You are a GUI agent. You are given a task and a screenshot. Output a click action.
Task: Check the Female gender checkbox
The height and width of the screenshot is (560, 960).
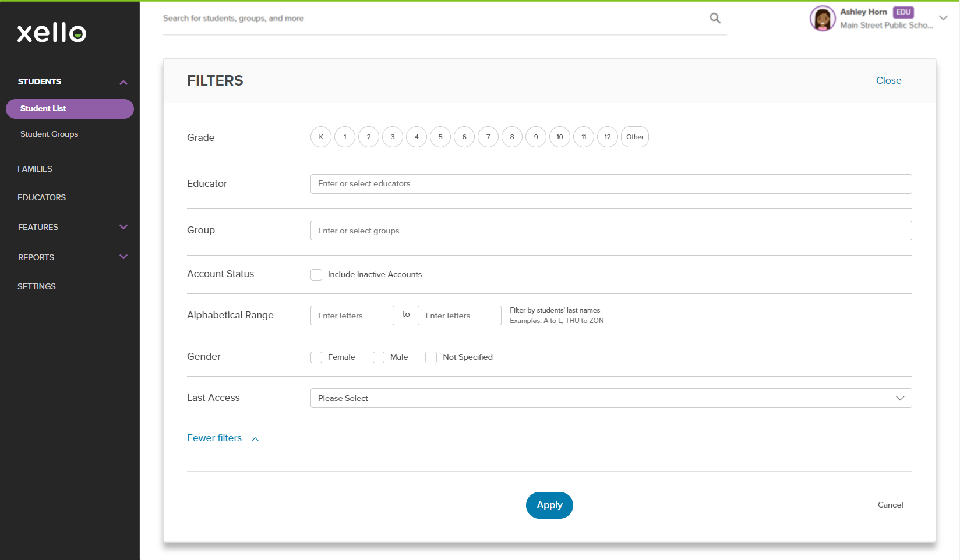pyautogui.click(x=316, y=357)
